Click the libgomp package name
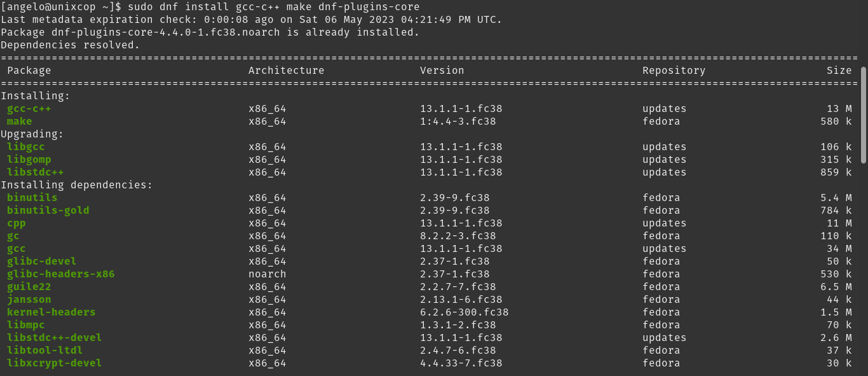868x376 pixels. pyautogui.click(x=29, y=160)
